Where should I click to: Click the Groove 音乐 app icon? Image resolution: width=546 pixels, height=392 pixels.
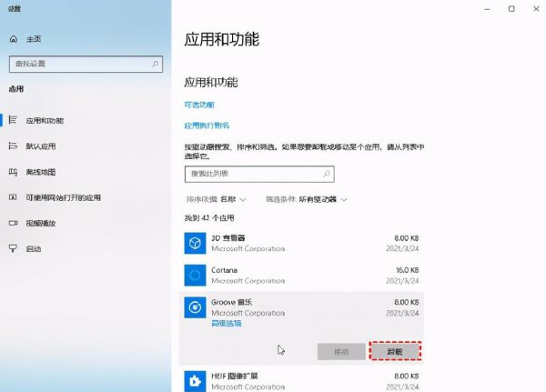[196, 307]
